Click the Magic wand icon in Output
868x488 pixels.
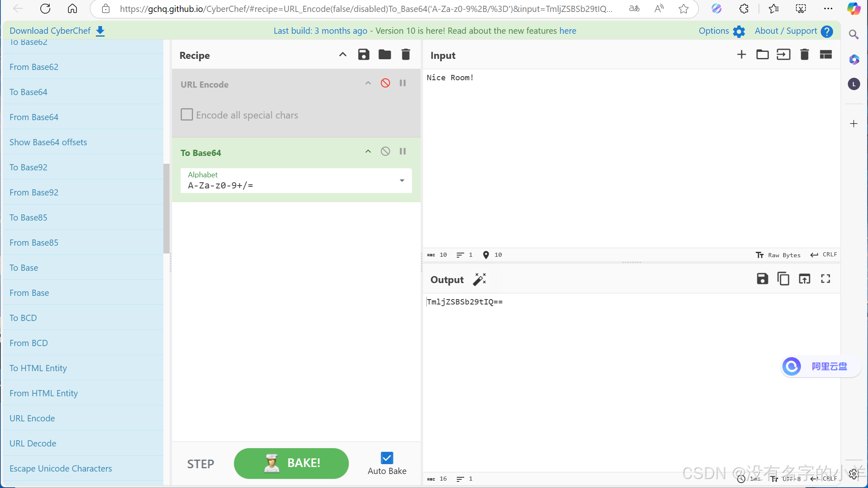click(479, 279)
